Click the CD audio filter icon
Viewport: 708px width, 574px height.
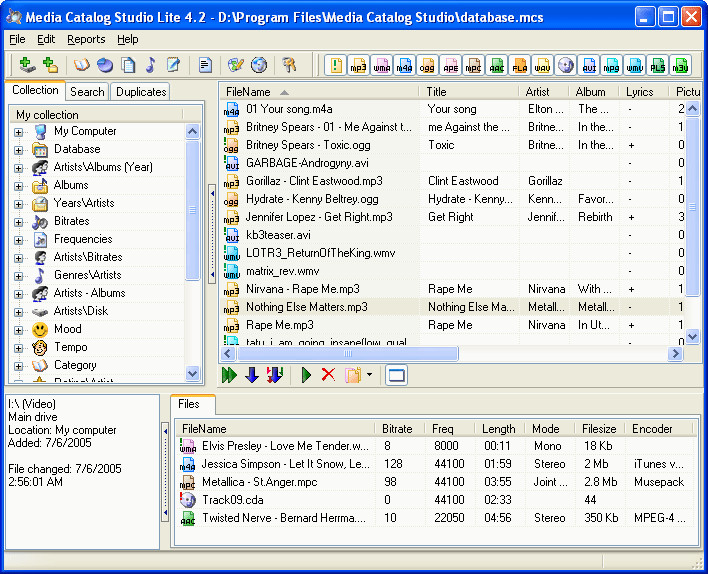click(x=566, y=65)
